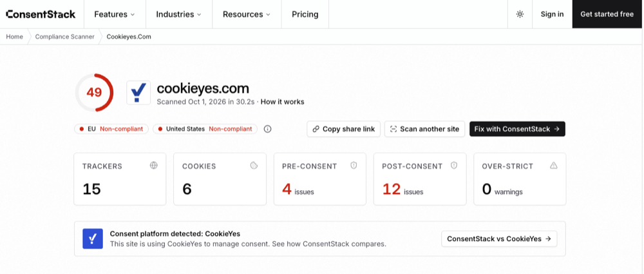Click the warning triangle on Over-Strict card
This screenshot has height=274, width=644.
point(554,166)
